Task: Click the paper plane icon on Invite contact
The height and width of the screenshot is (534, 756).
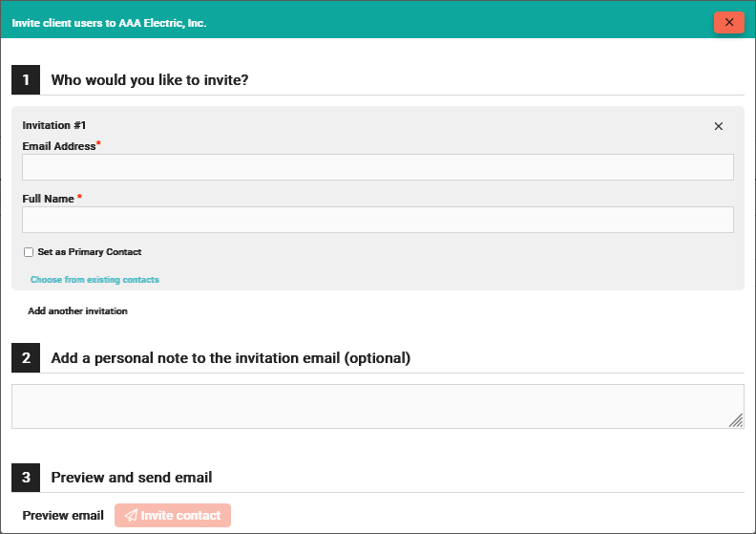Action: click(x=130, y=516)
